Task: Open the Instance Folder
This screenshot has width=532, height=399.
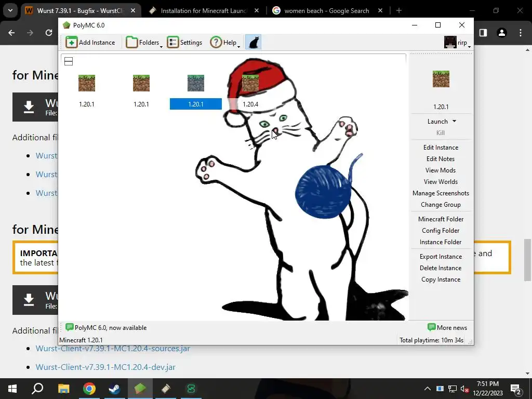Action: 441,242
